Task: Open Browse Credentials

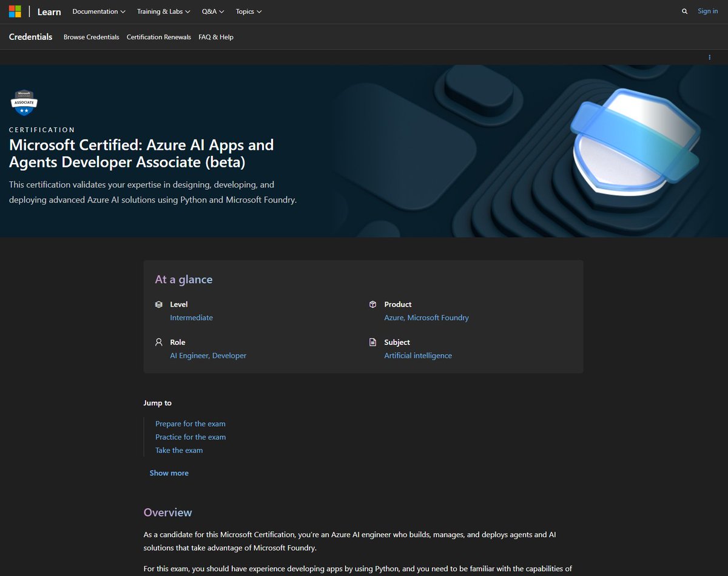Action: coord(92,37)
